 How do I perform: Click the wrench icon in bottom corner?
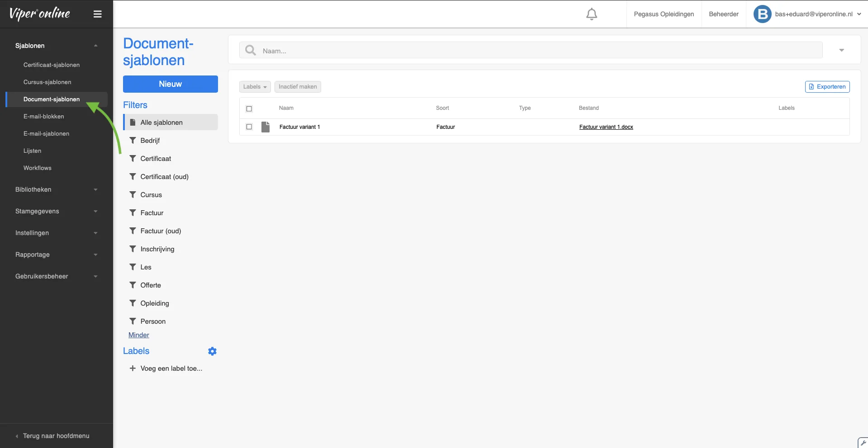[x=863, y=443]
